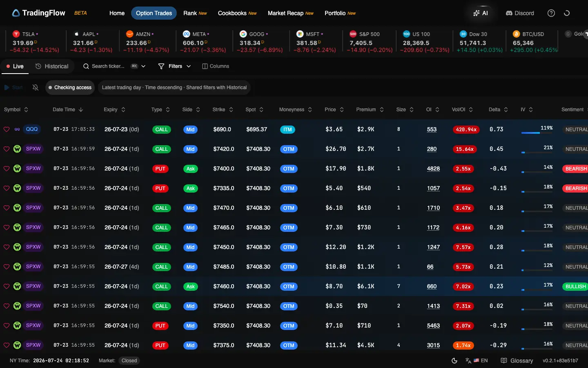Sort by Date Time column arrow

(x=81, y=110)
